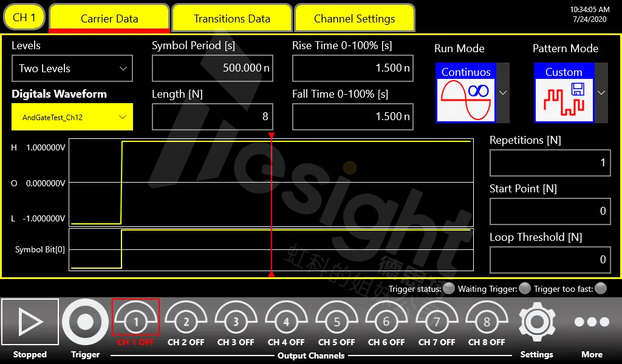Open the Digitals Waveform AndGateTest_Ch12 dropdown
This screenshot has height=364, width=622.
(x=72, y=117)
